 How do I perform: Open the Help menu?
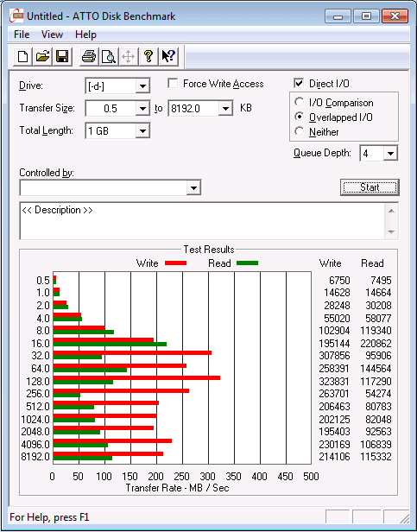(x=85, y=35)
